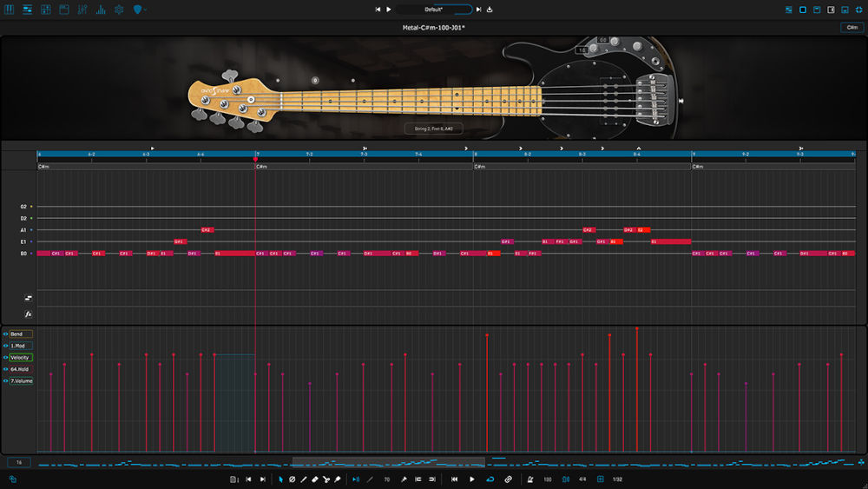Open the mixer faders icon in top bar
Screen dimensions: 868x489
point(82,10)
